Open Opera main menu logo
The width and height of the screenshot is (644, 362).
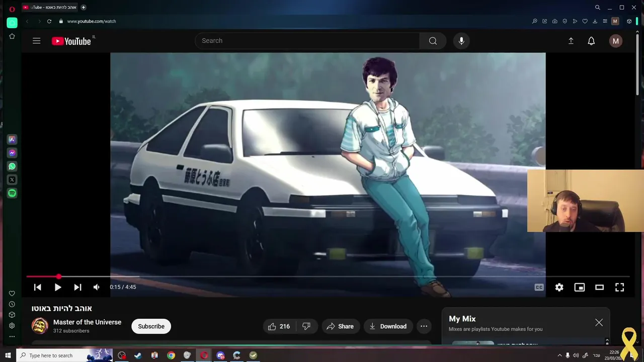click(12, 9)
